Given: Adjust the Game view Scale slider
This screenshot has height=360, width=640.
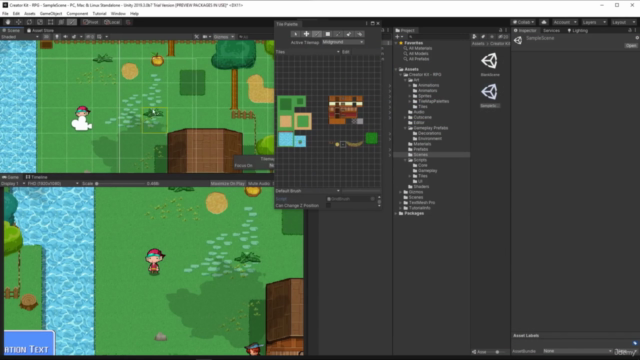Looking at the screenshot, I should coord(121,184).
